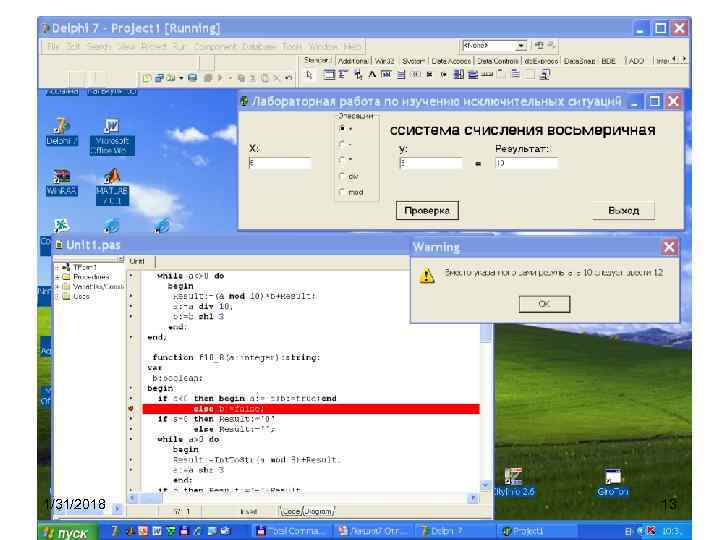Switch to the Data Controls palette tab
The height and width of the screenshot is (540, 720).
[498, 61]
